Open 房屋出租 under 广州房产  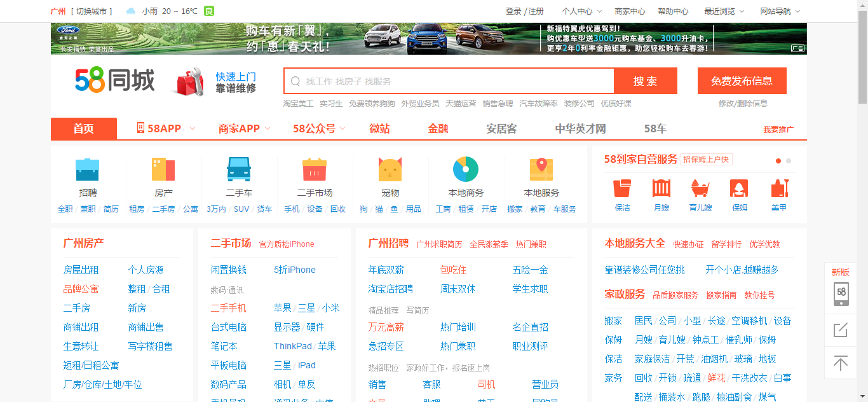tap(81, 270)
